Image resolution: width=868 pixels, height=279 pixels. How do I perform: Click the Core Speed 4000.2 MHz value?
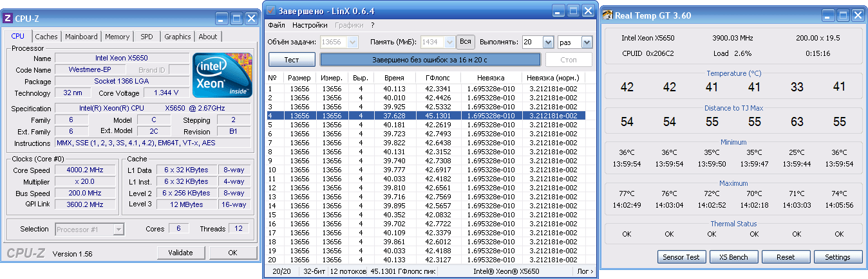click(x=85, y=170)
